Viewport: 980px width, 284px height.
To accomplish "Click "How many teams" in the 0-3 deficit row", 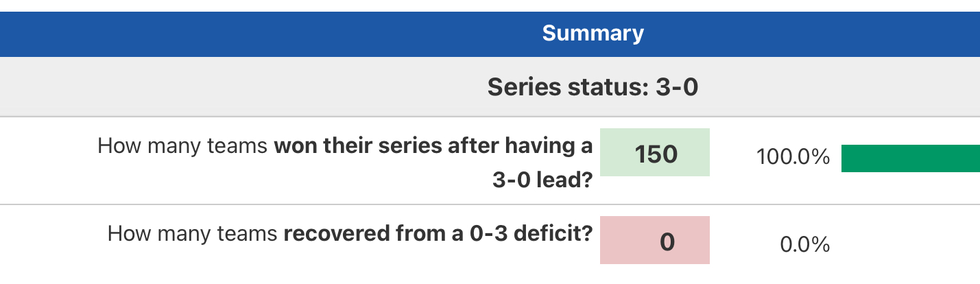I will click(x=193, y=234).
